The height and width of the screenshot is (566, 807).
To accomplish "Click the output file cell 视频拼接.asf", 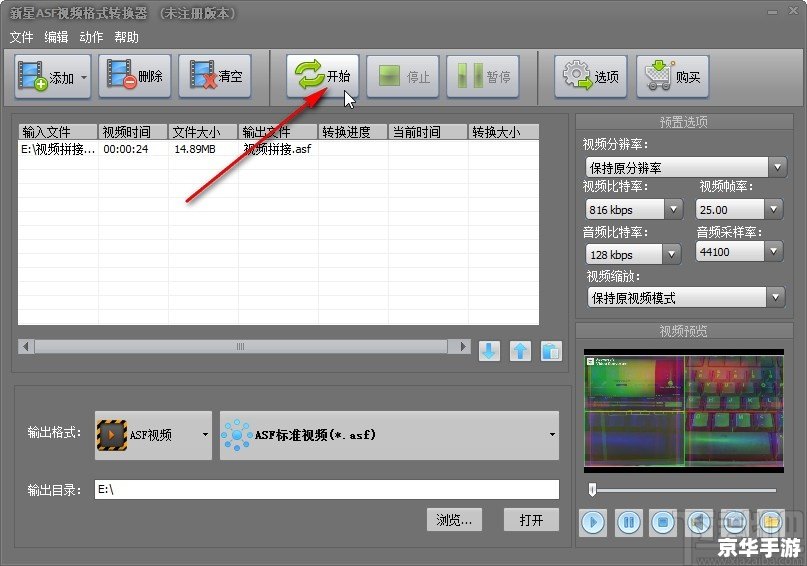I will point(277,149).
